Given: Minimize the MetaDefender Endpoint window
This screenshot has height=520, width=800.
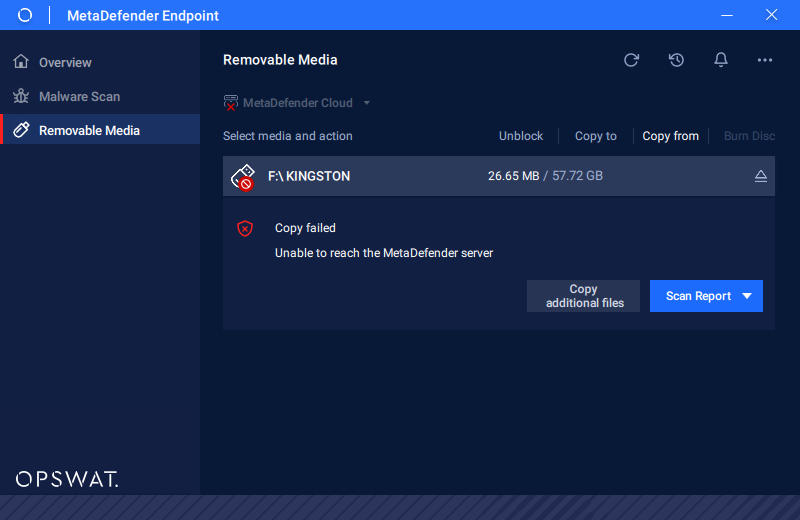Looking at the screenshot, I should (x=727, y=15).
